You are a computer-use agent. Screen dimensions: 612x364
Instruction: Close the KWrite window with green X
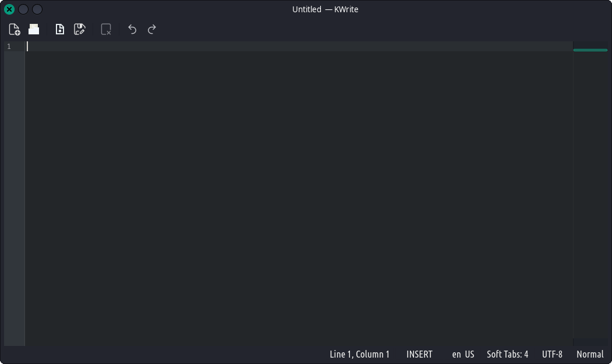coord(9,9)
